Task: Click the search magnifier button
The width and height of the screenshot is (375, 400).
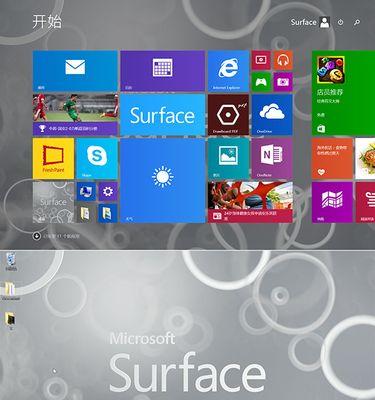Action: click(x=357, y=22)
